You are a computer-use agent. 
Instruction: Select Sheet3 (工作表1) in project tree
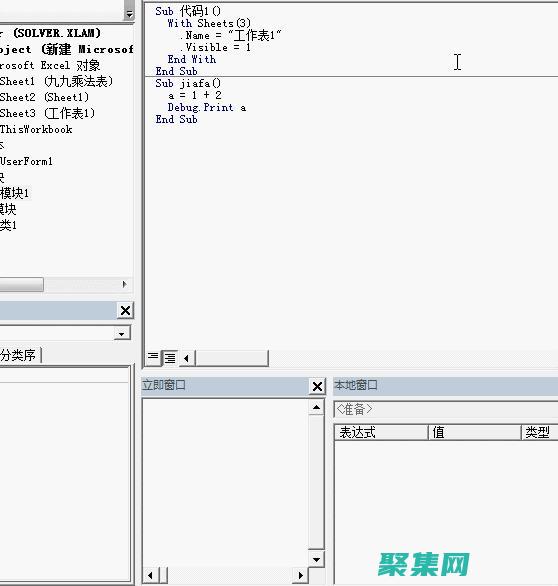pos(47,113)
